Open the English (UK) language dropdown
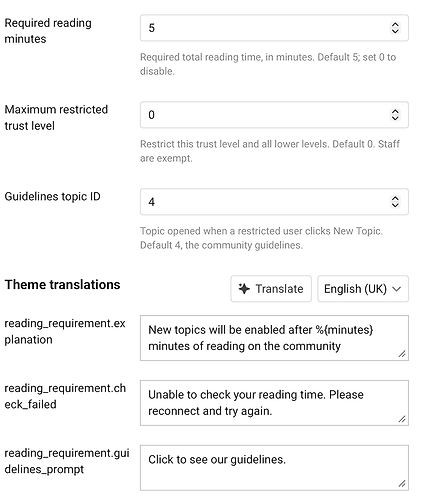The width and height of the screenshot is (438, 500). pos(363,289)
